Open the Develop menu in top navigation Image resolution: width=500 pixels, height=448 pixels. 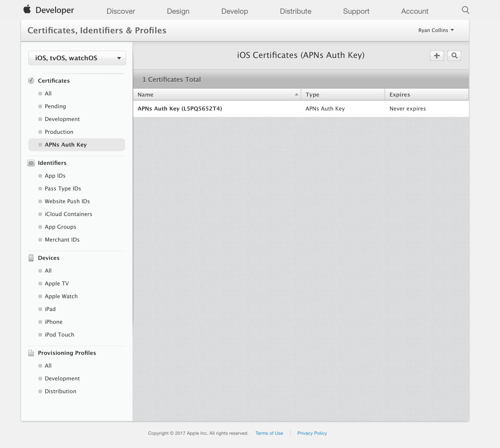(234, 11)
